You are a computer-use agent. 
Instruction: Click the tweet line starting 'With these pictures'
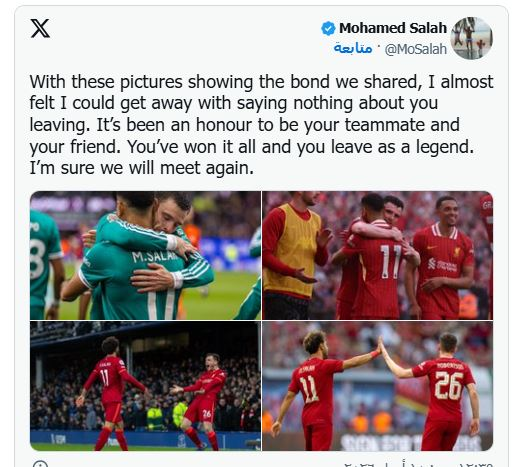[261, 82]
